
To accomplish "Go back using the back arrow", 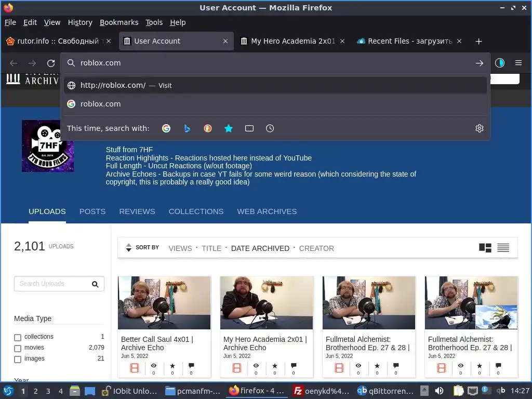I will tap(14, 63).
